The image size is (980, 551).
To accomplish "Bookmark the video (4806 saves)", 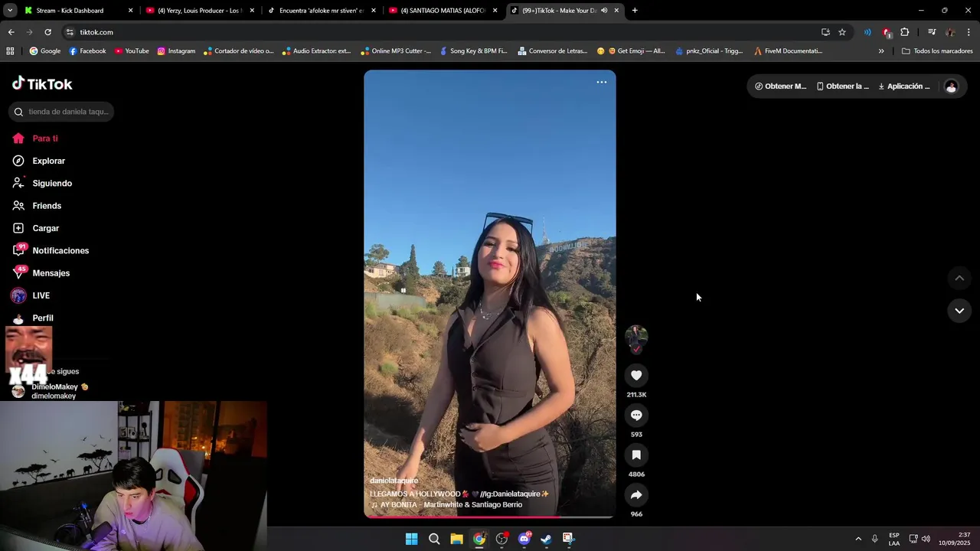I will tap(636, 455).
